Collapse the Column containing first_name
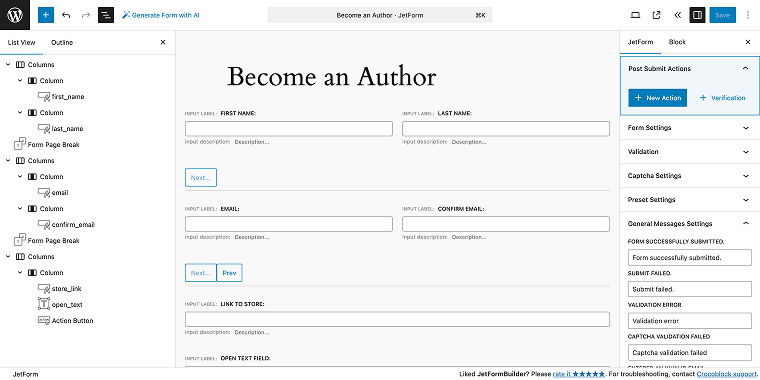Viewport: 760px width, 380px height. [x=20, y=80]
